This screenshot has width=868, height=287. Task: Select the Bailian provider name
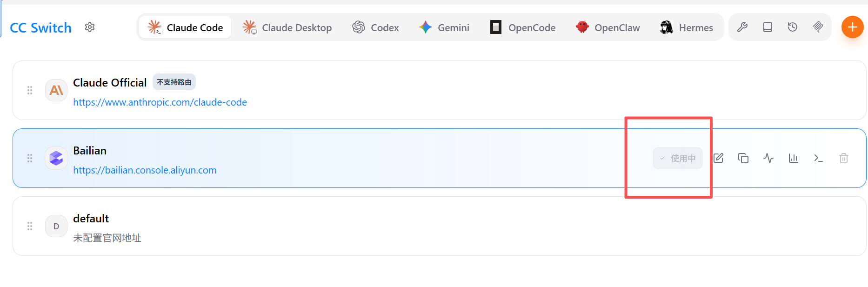pos(90,151)
